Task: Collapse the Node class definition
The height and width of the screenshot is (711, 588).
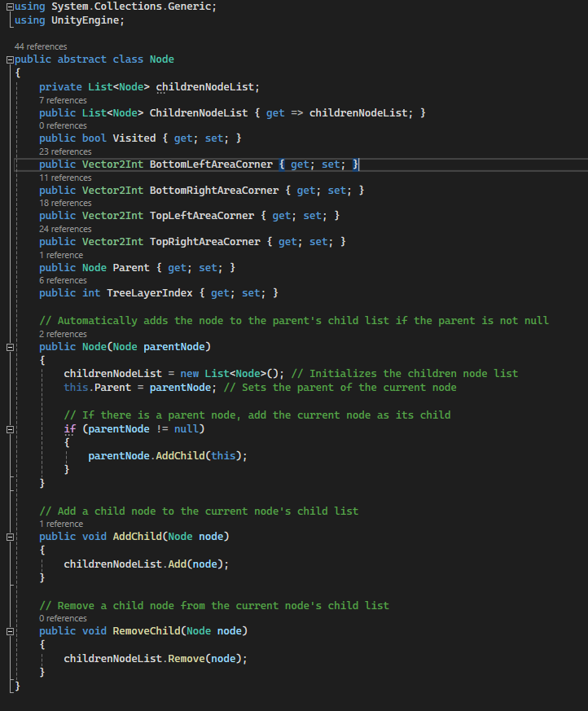Action: pyautogui.click(x=10, y=59)
